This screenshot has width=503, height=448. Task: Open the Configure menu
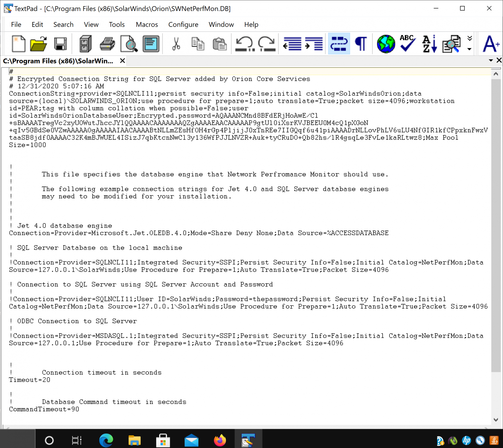(183, 25)
